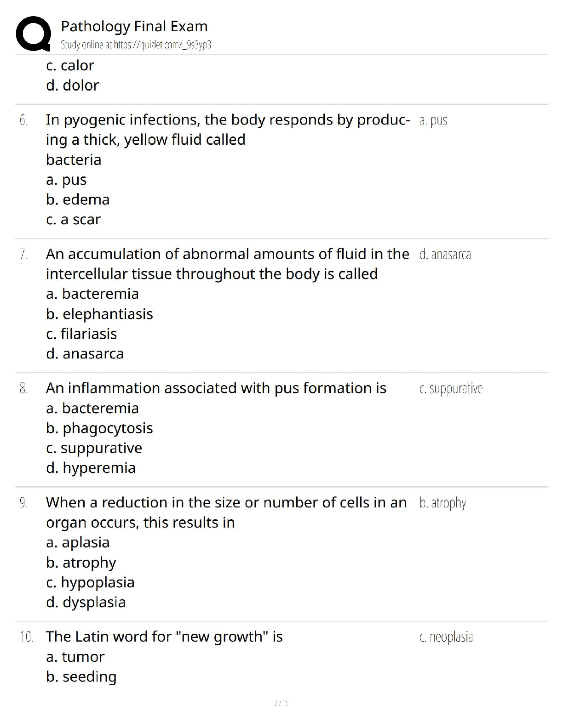
Task: Choose option 'c. hypoplasia' in question 9
Action: 90,582
